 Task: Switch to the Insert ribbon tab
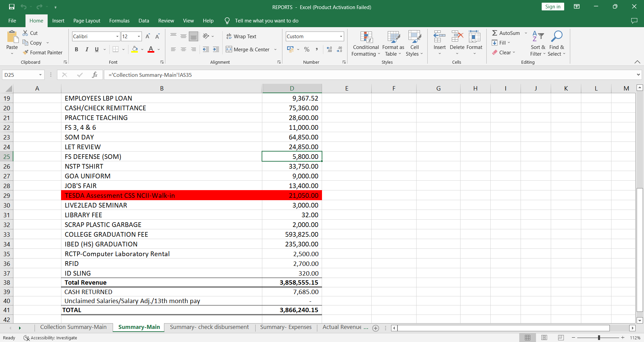pos(58,21)
